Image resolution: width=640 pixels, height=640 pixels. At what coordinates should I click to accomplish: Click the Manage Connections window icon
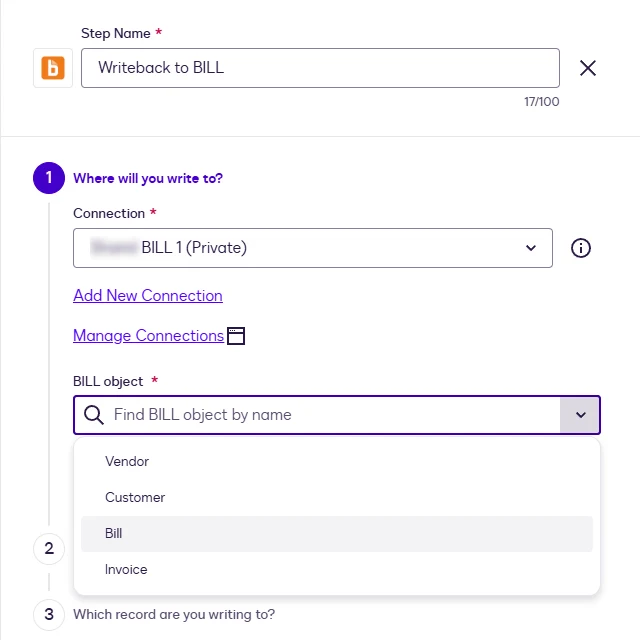236,336
